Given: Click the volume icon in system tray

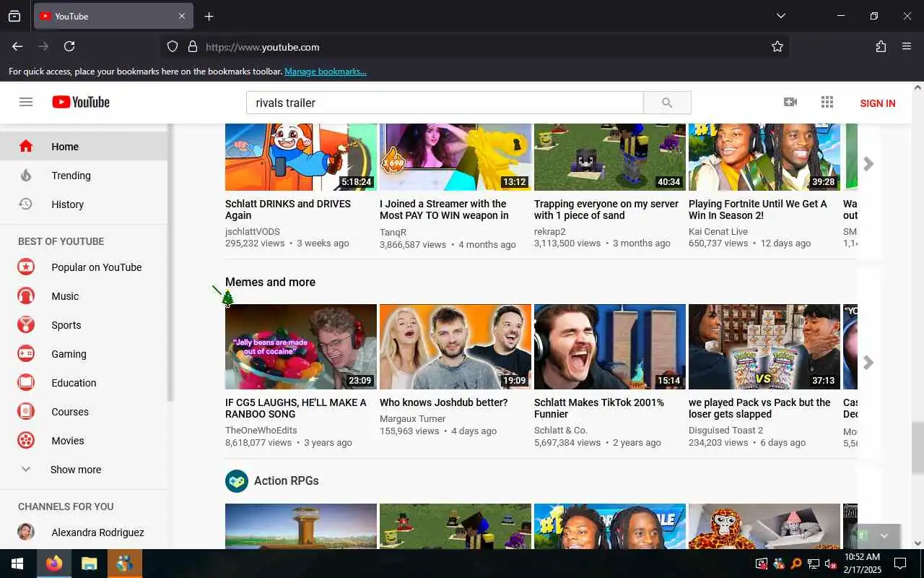Looking at the screenshot, I should click(x=830, y=564).
